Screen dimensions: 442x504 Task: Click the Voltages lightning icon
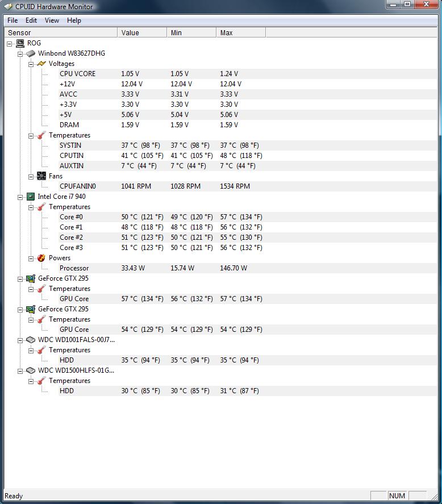41,64
